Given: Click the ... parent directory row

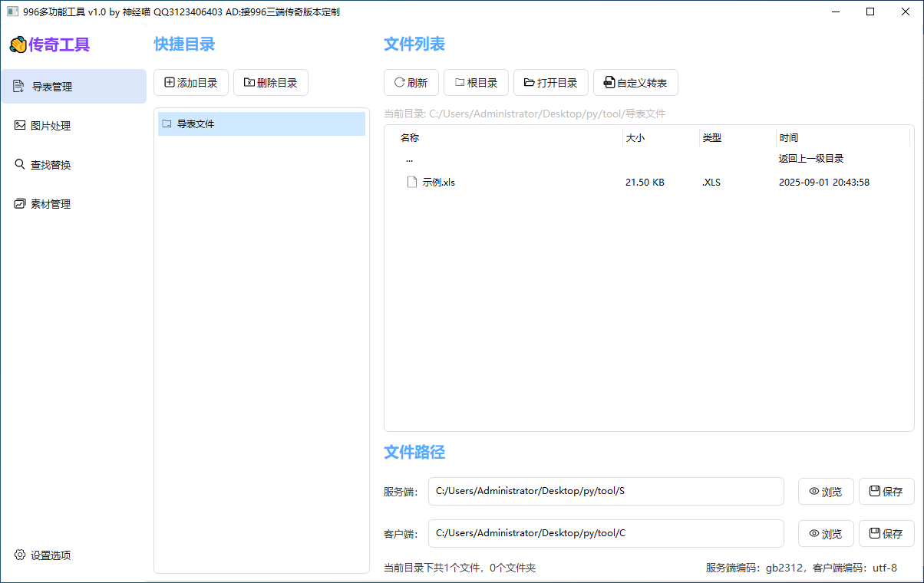Looking at the screenshot, I should point(648,159).
